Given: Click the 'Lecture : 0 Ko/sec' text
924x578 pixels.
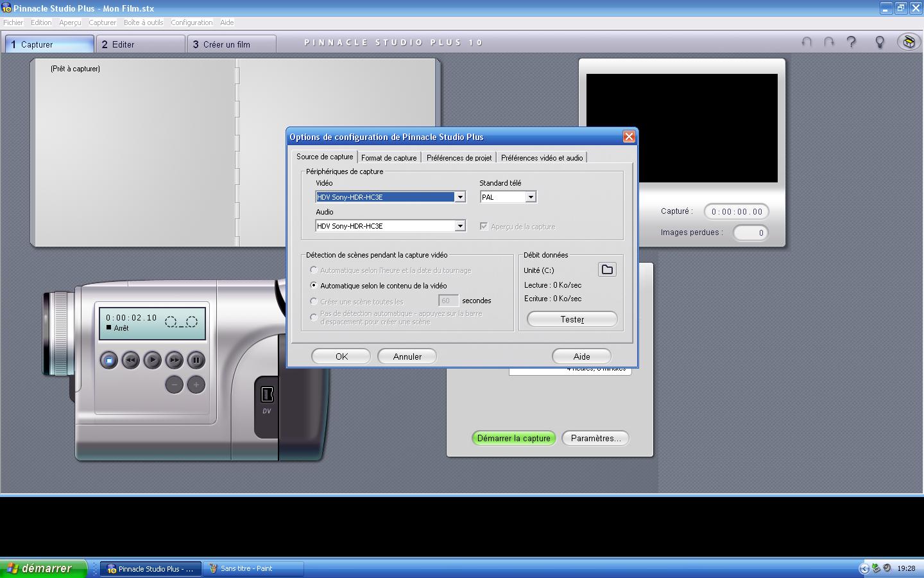Looking at the screenshot, I should (x=552, y=285).
